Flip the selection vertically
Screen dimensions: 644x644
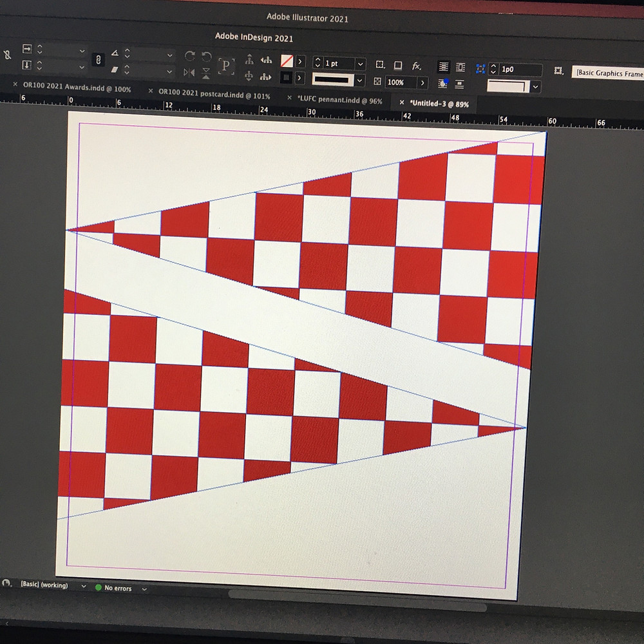206,73
